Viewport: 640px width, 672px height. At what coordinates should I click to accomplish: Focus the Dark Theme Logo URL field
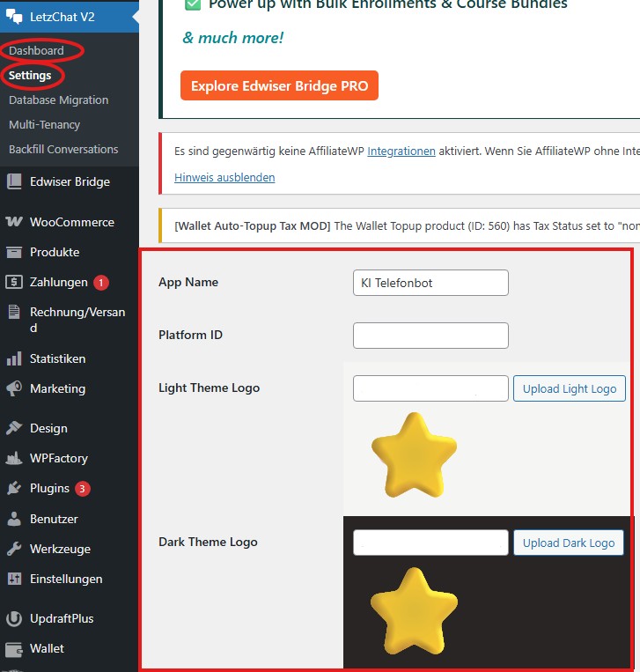(430, 543)
